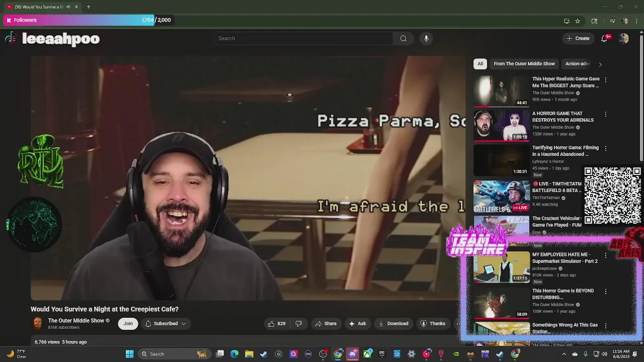Open clock showing 11:16 AM
Screen dimensions: 644x362
coord(621,354)
